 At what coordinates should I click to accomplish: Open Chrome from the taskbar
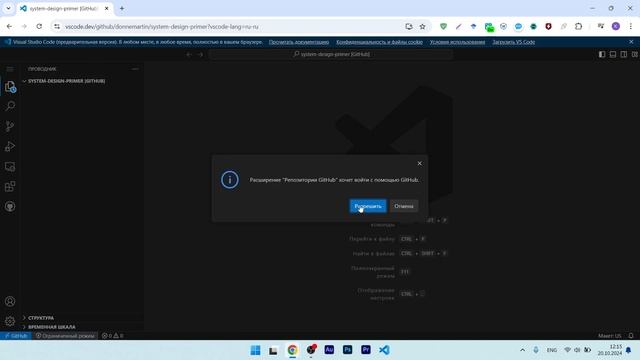tap(292, 350)
